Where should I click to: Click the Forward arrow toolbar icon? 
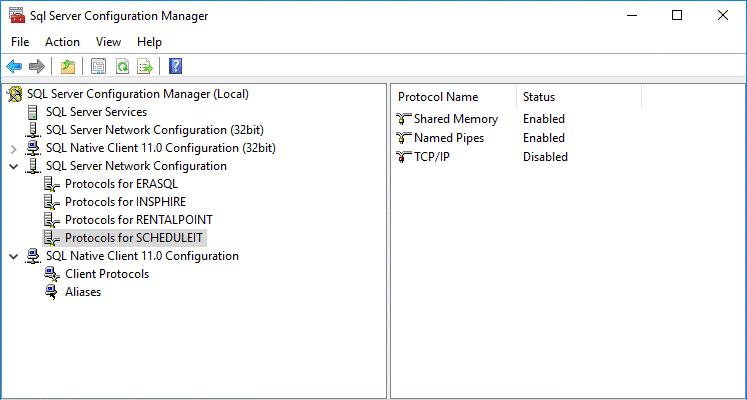(37, 67)
